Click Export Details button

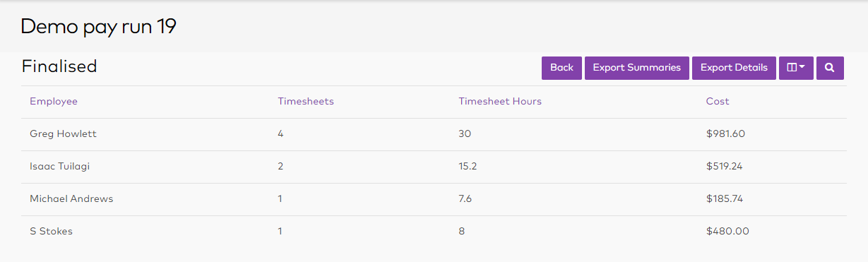pos(734,68)
